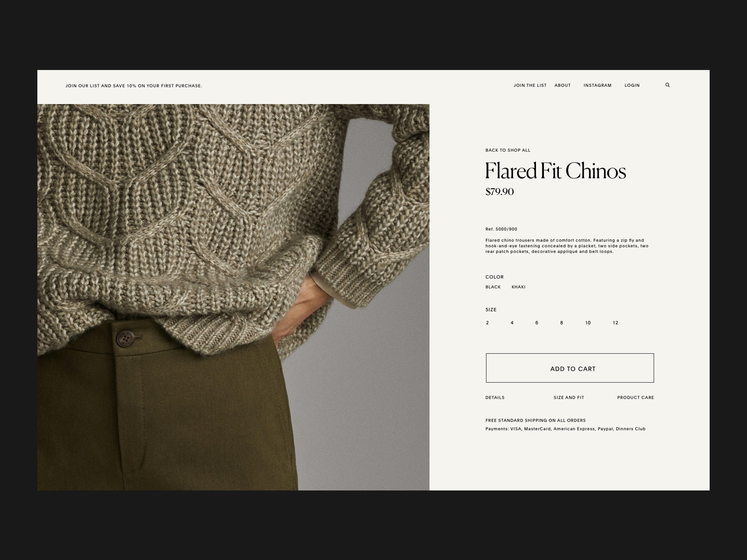Screen dimensions: 747x560
Task: Click the ADD TO CART button
Action: 570,368
